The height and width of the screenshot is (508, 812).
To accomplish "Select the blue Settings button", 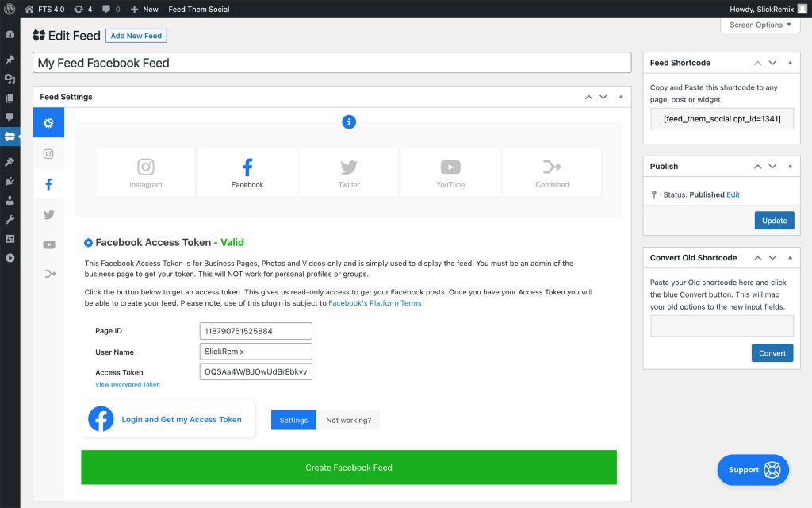I will click(x=293, y=421).
